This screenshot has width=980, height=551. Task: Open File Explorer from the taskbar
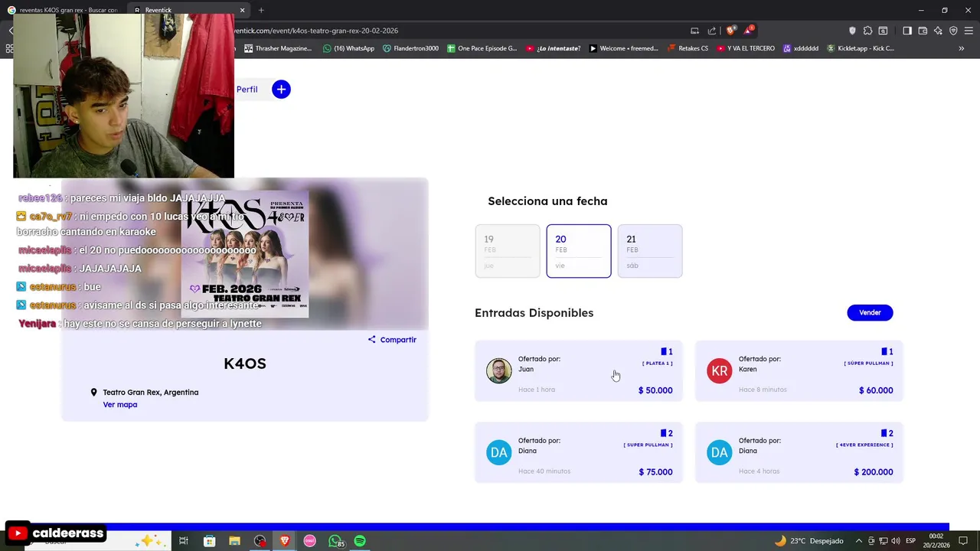pyautogui.click(x=234, y=541)
